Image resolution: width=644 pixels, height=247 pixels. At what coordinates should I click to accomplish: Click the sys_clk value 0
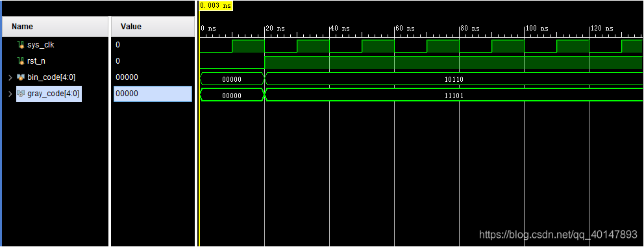(118, 44)
